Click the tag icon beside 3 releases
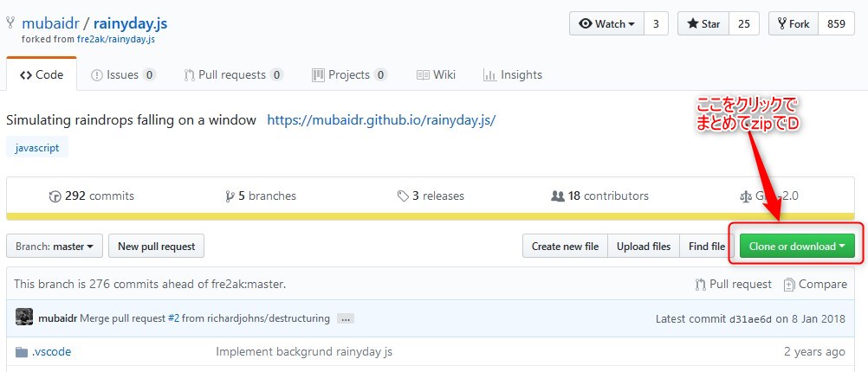 point(403,196)
